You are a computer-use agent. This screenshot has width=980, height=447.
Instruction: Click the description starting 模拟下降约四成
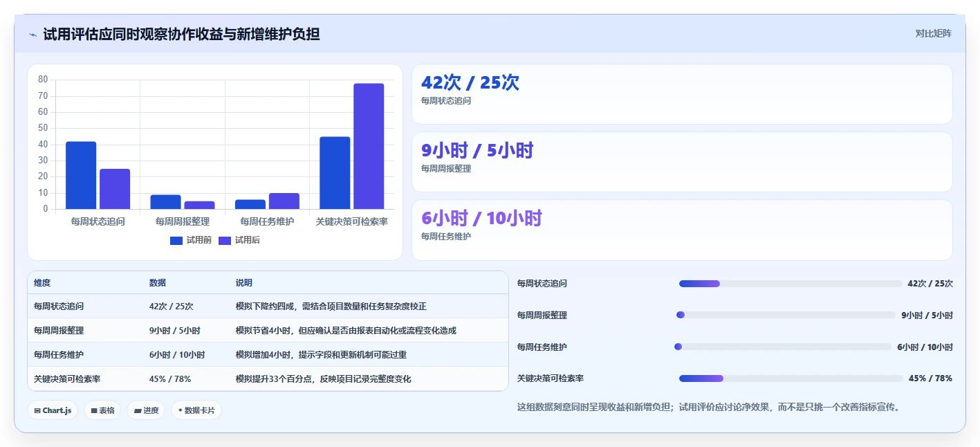pos(331,306)
